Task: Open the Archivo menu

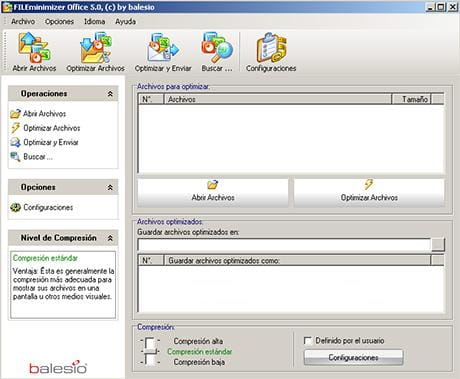Action: [x=23, y=21]
